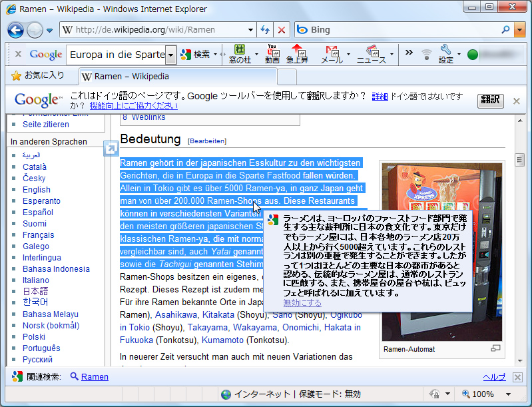Click the Stop loading red X icon
The width and height of the screenshot is (532, 407).
(282, 30)
